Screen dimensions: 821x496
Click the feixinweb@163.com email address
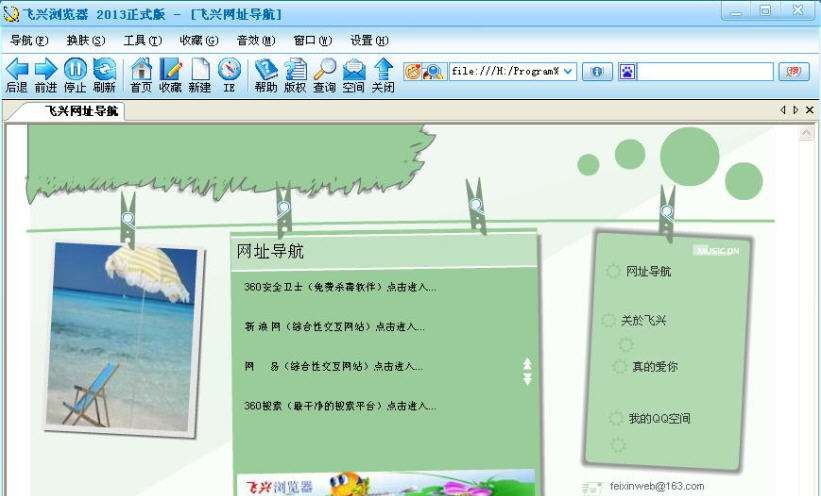click(657, 487)
